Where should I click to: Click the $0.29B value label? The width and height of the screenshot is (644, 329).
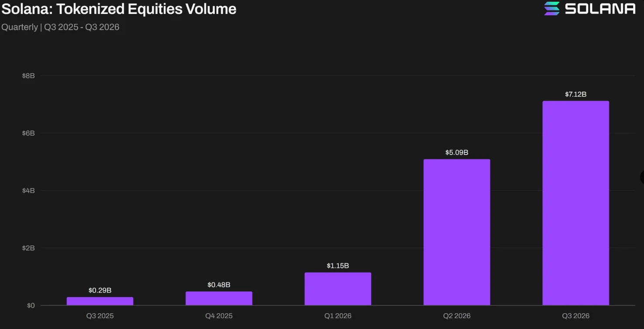[x=100, y=290]
